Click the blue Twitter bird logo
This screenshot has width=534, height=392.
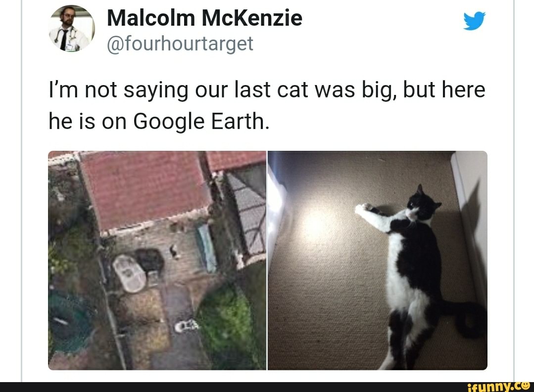[x=475, y=21]
